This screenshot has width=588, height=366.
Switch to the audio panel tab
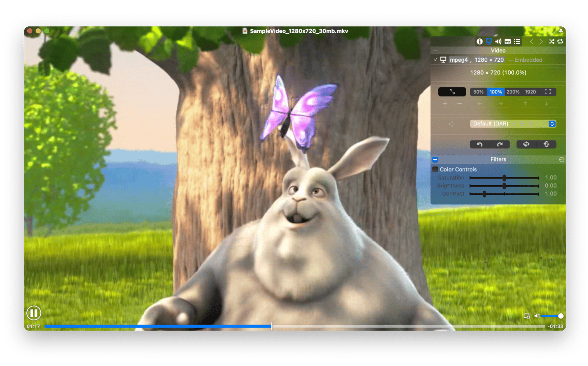(x=498, y=41)
